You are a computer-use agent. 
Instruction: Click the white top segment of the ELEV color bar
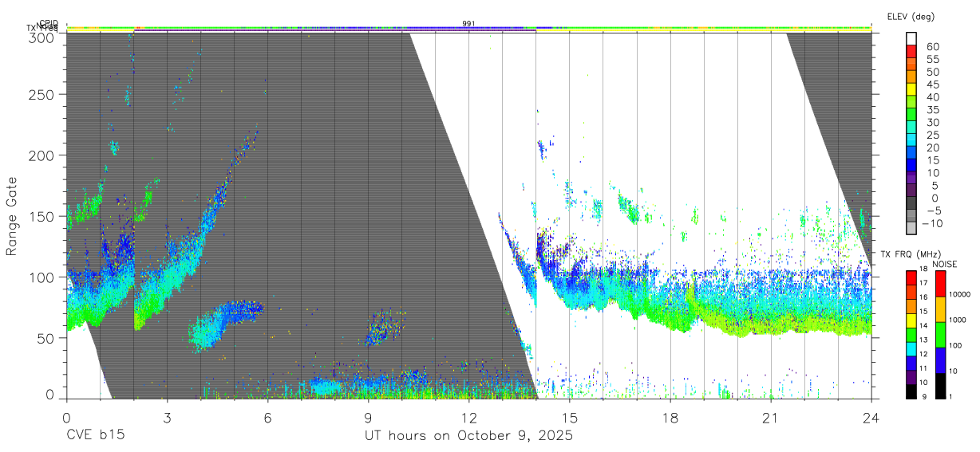(x=911, y=39)
